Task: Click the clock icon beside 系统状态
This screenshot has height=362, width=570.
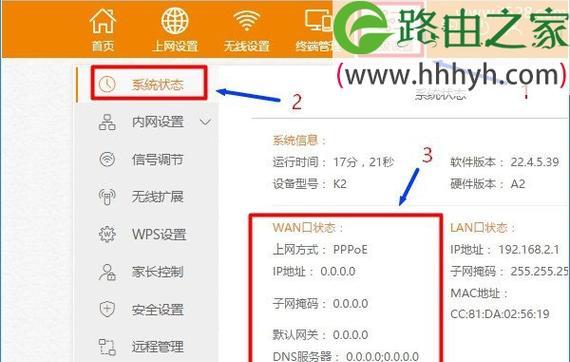Action: click(107, 84)
